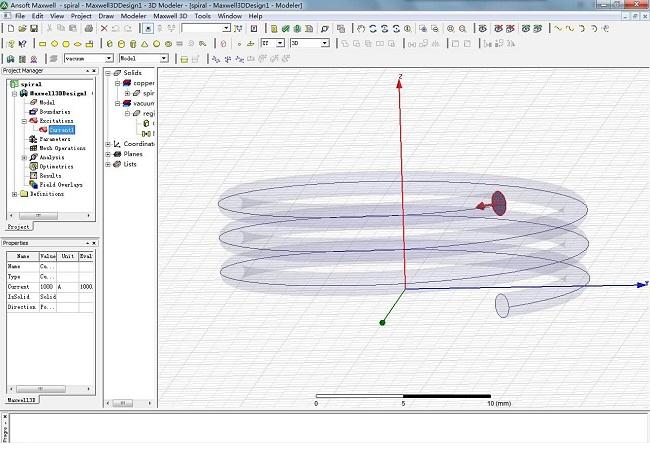
Task: Open the Help menu
Action: coord(255,16)
